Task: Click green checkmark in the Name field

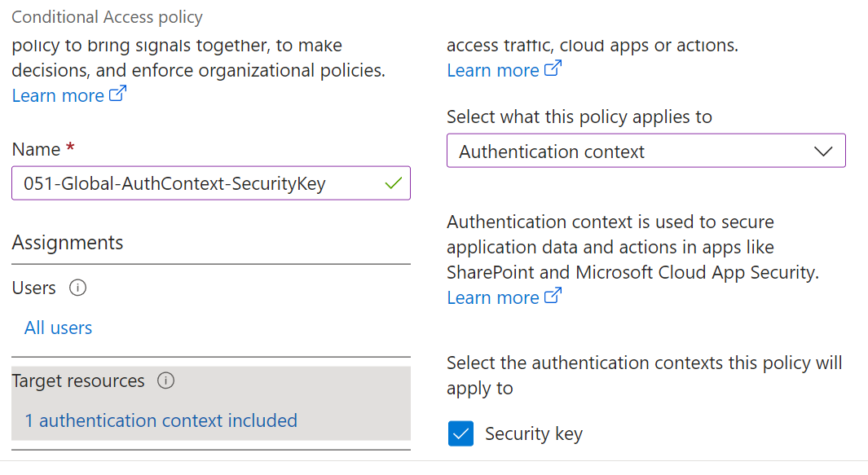Action: coord(393,183)
